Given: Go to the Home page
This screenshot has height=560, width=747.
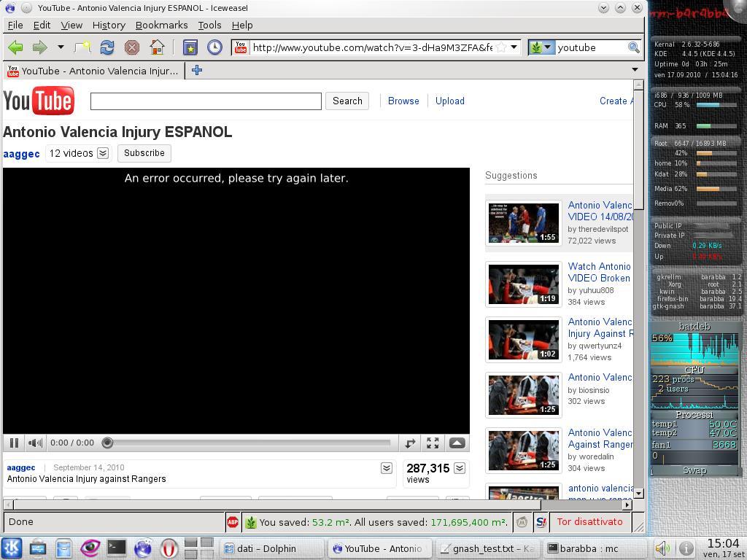Looking at the screenshot, I should click(x=157, y=47).
